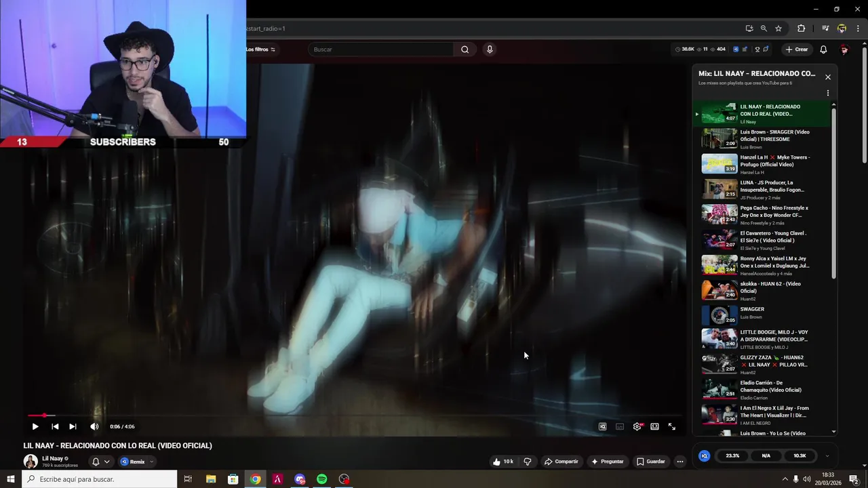Click the Crear create button
This screenshot has height=488, width=868.
pyautogui.click(x=797, y=49)
